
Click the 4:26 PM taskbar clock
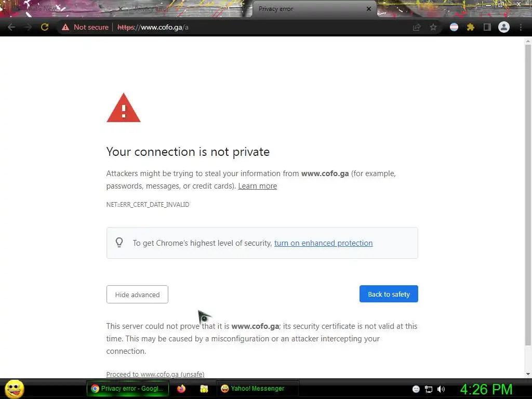(486, 389)
